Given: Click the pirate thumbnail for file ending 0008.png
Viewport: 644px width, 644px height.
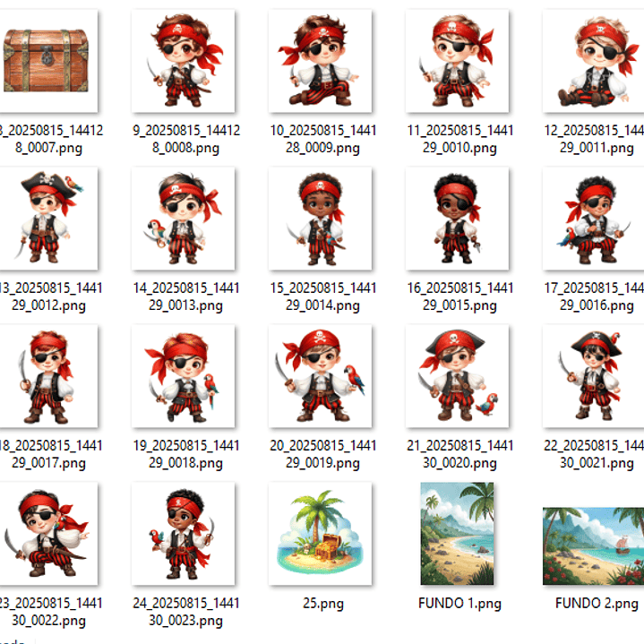Looking at the screenshot, I should tap(183, 61).
